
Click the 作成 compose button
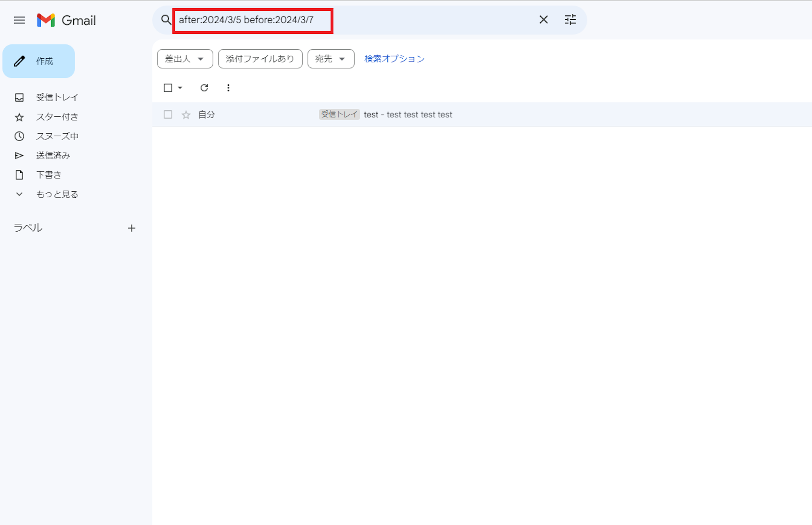coord(39,61)
